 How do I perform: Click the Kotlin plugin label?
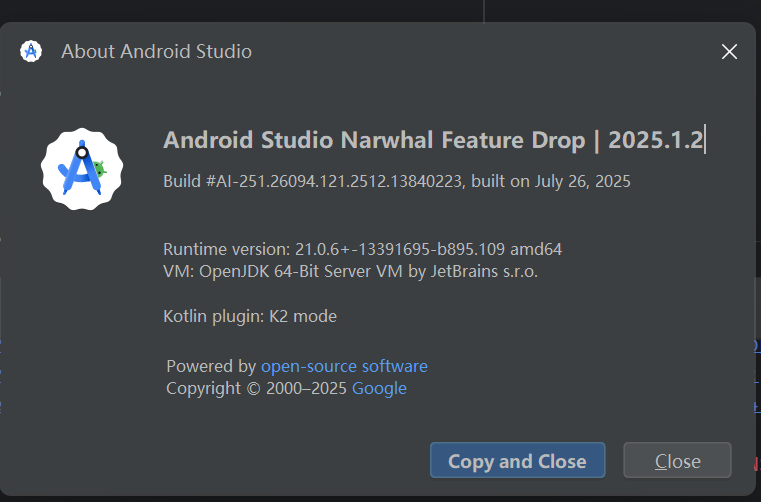point(212,316)
